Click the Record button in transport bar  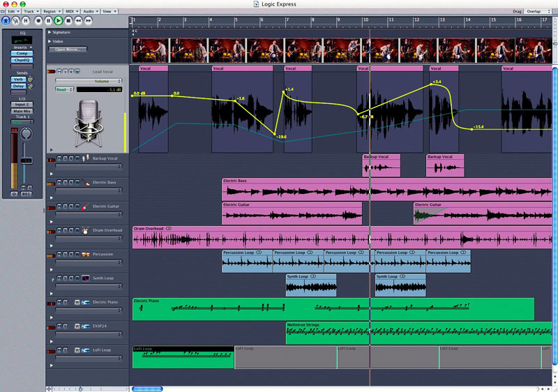point(38,21)
